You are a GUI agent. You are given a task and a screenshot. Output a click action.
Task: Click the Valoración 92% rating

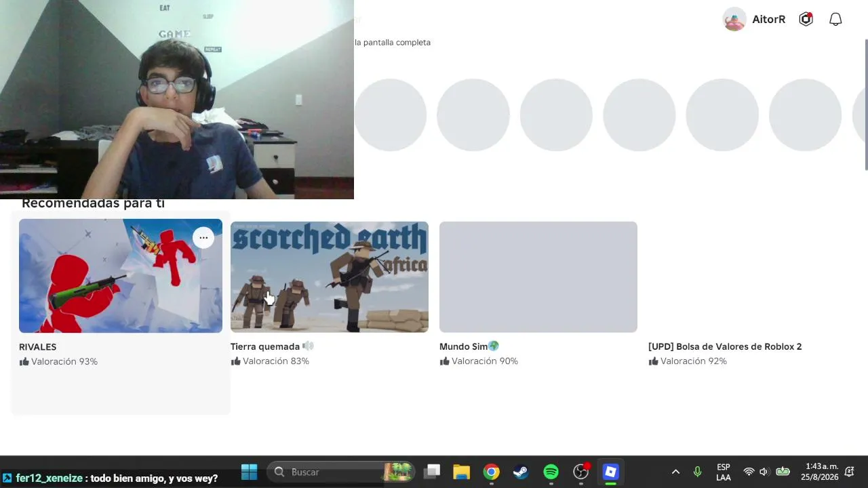[688, 362]
